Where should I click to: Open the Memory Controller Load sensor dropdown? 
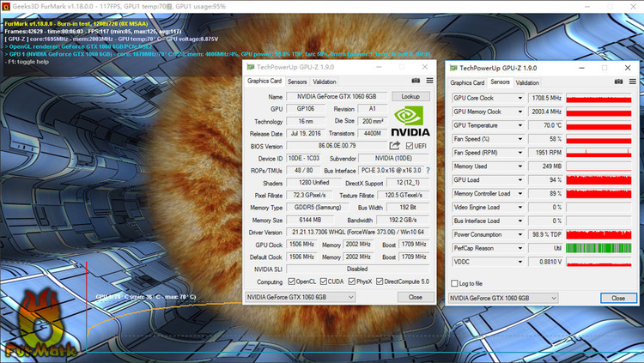click(x=520, y=193)
